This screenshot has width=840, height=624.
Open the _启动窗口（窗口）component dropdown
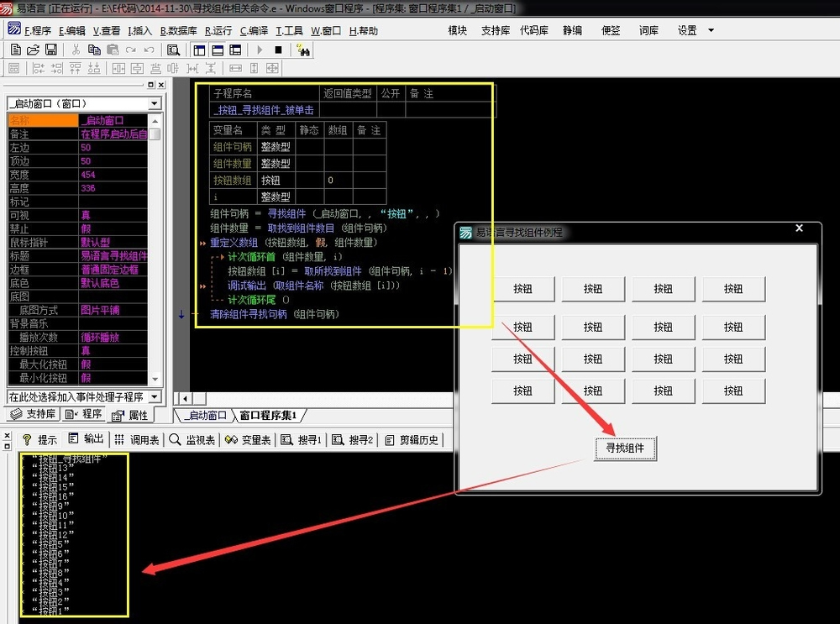tap(154, 103)
